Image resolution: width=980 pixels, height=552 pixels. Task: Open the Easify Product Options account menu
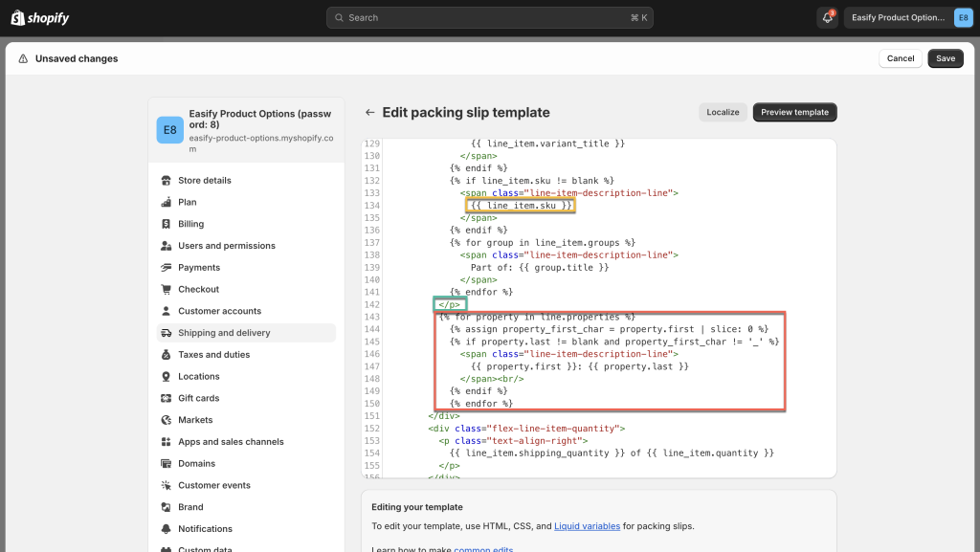tap(910, 18)
